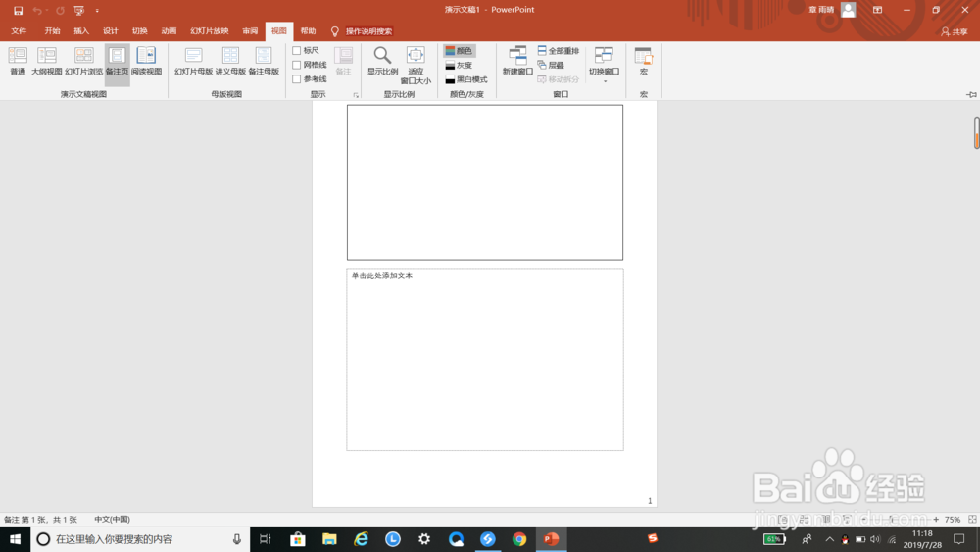Viewport: 980px width, 552px height.
Task: Open the 文件 File tab
Action: click(19, 31)
